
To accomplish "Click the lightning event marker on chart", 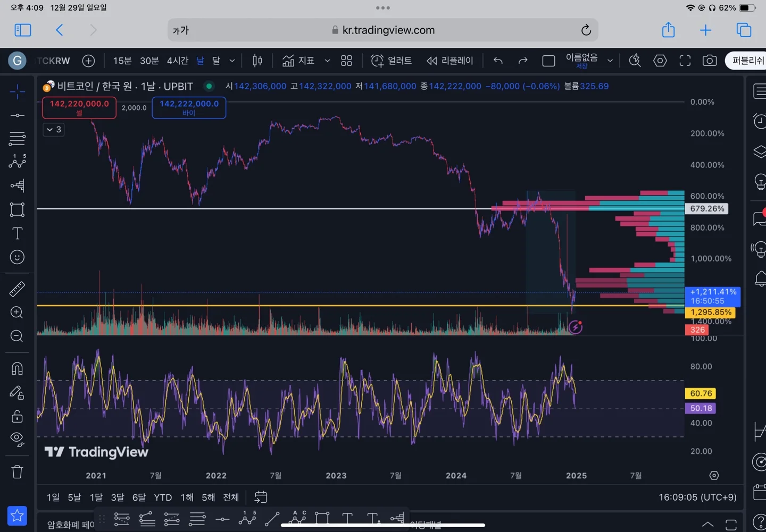I will coord(576,327).
